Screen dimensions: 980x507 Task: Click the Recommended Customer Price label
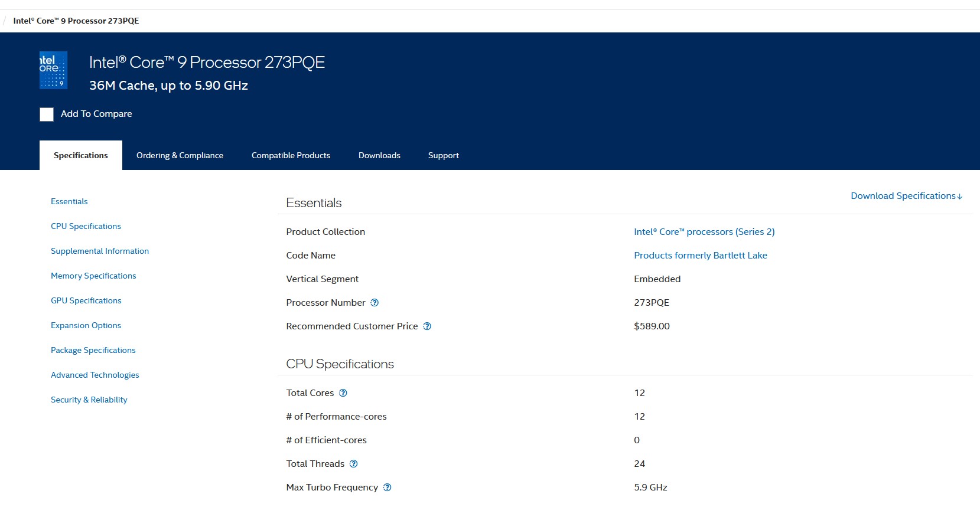tap(352, 326)
